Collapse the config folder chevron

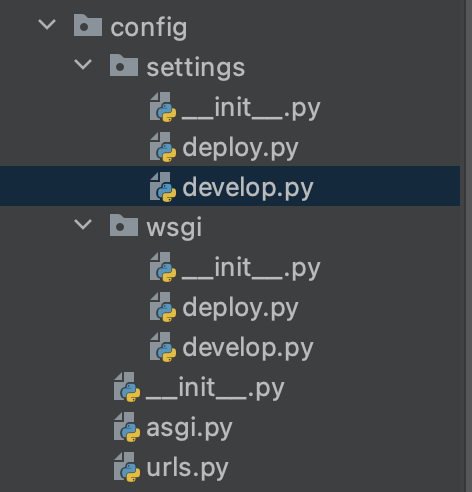[x=47, y=25]
